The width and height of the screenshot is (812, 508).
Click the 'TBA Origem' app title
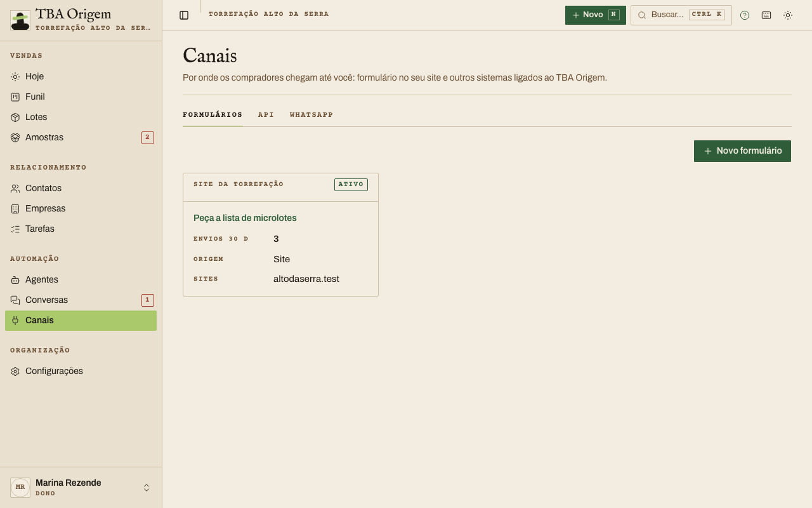pyautogui.click(x=74, y=15)
